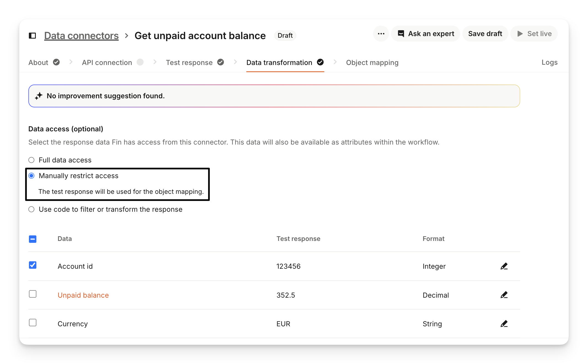Click the edit pencil for Currency

tap(504, 324)
